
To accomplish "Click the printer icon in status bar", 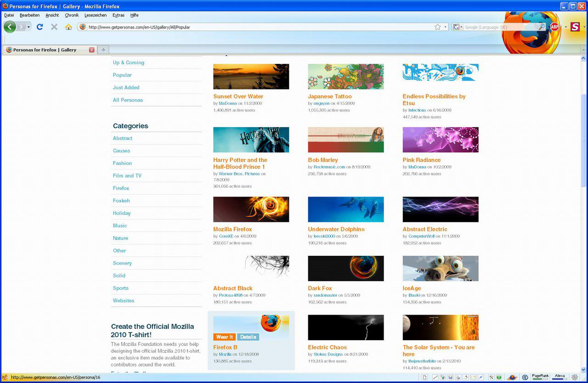I will [x=458, y=377].
